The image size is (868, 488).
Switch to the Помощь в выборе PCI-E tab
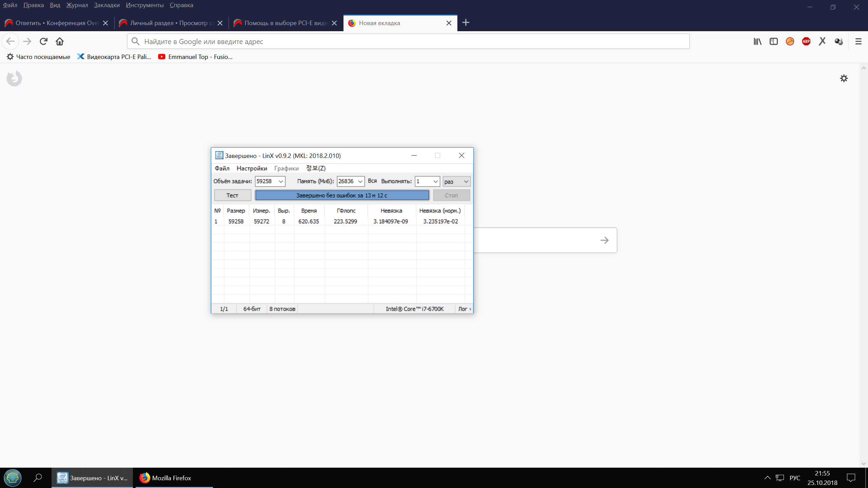click(285, 23)
